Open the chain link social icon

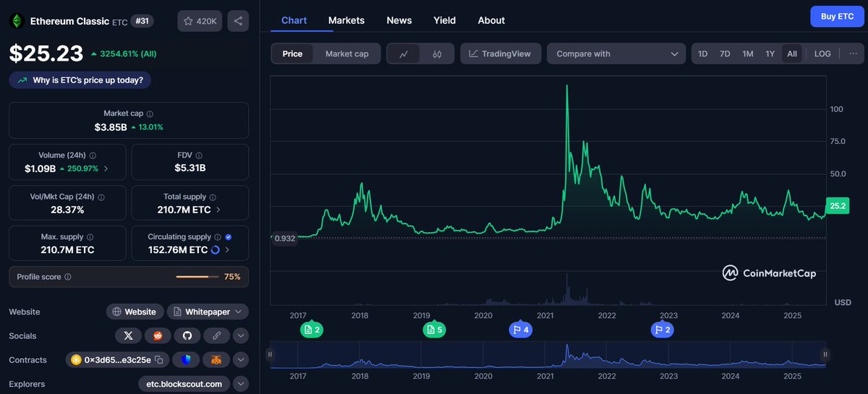(x=216, y=335)
